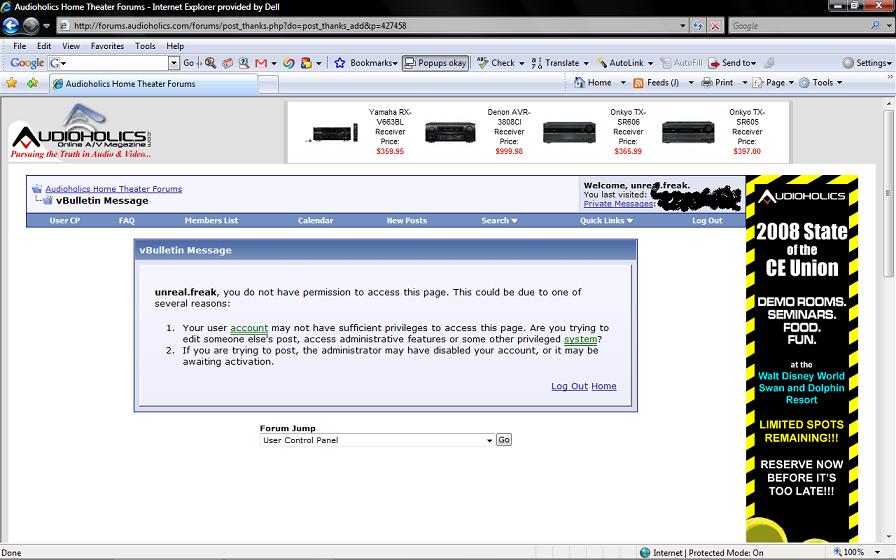This screenshot has height=560, width=896.
Task: Open Calendar in the navbar
Action: [315, 221]
